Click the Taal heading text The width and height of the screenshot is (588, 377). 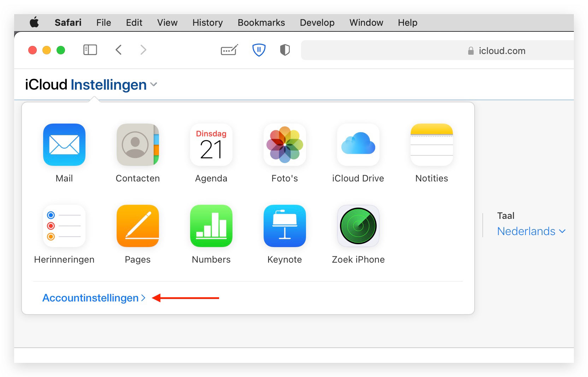point(506,216)
